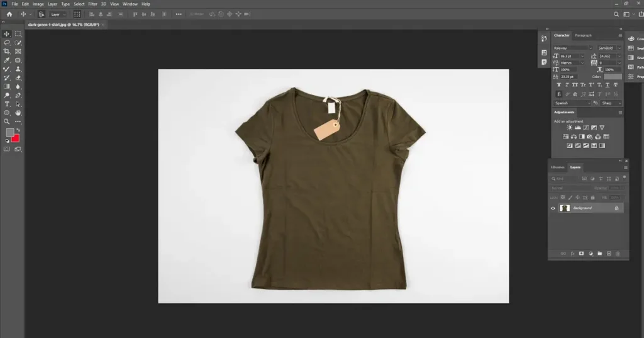Select the Ellipse shape tool
The image size is (644, 338).
(x=6, y=113)
